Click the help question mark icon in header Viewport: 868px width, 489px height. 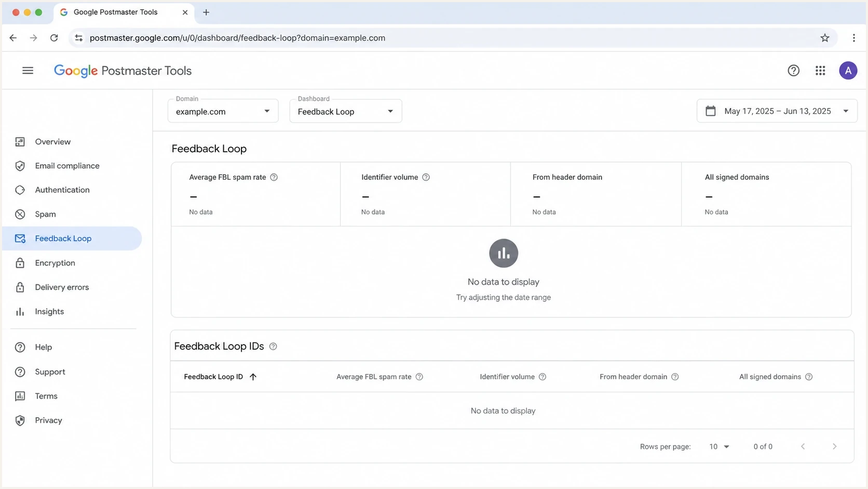click(793, 71)
